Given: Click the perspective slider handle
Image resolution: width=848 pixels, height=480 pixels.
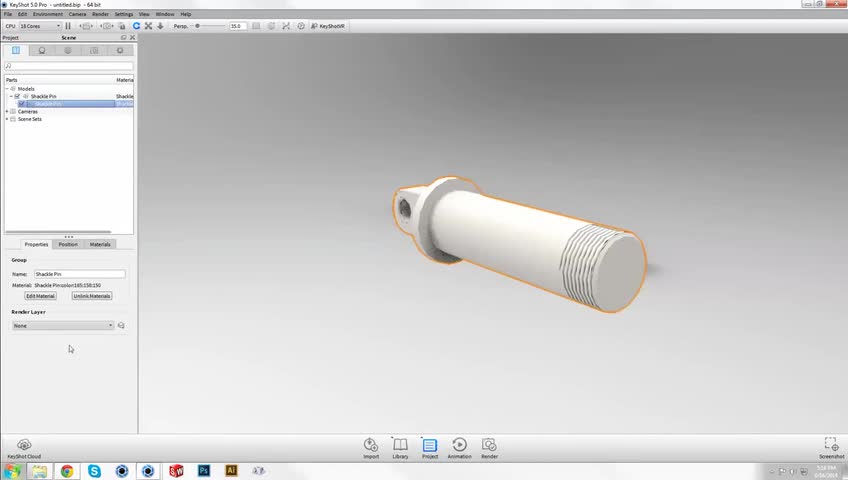Looking at the screenshot, I should 197,26.
